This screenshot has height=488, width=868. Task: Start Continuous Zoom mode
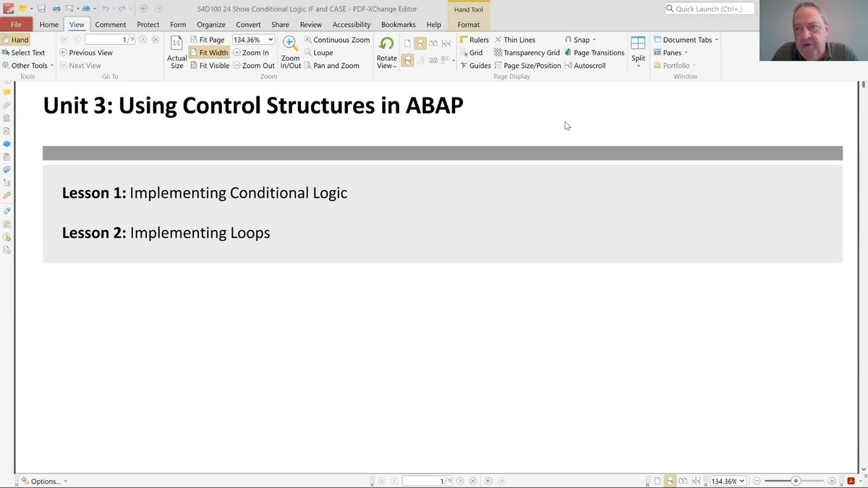336,39
